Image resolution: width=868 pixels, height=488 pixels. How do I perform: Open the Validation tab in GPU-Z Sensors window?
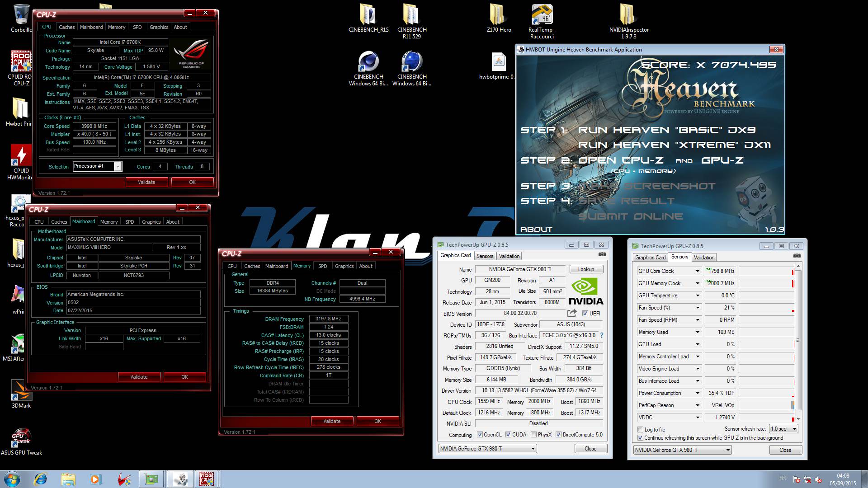[704, 258]
